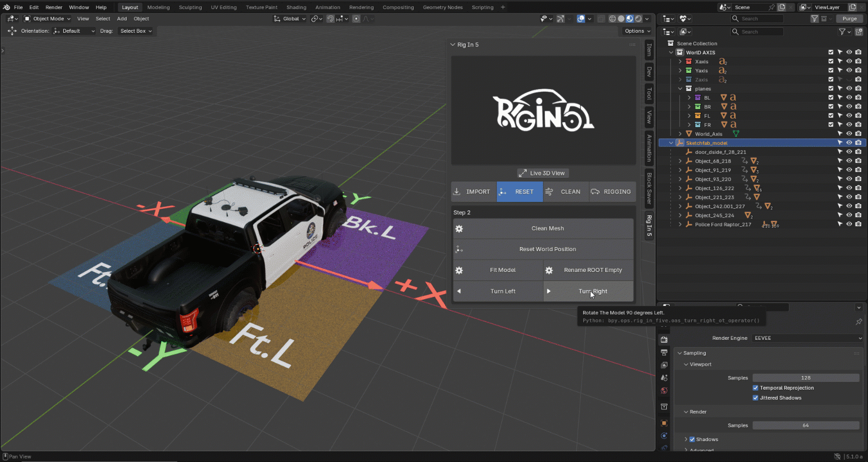Click the World_Axis armature data icon
Image resolution: width=868 pixels, height=462 pixels.
(x=736, y=134)
